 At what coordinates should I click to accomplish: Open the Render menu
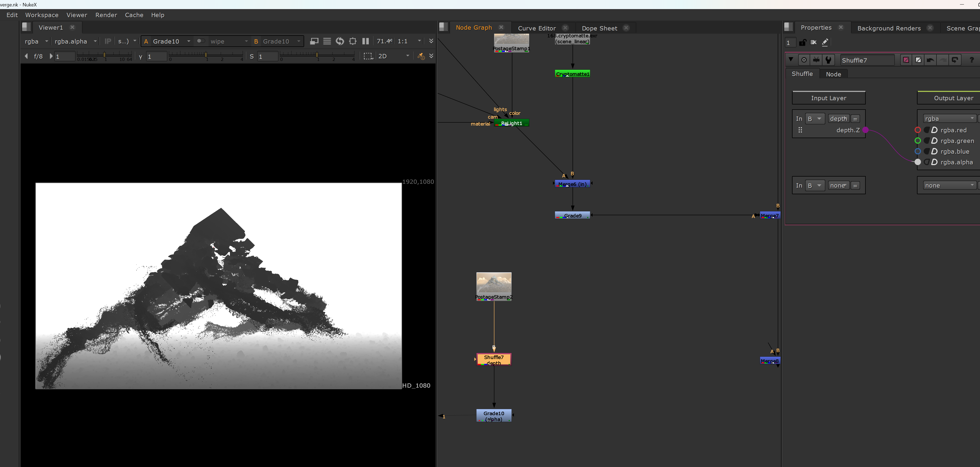click(106, 15)
